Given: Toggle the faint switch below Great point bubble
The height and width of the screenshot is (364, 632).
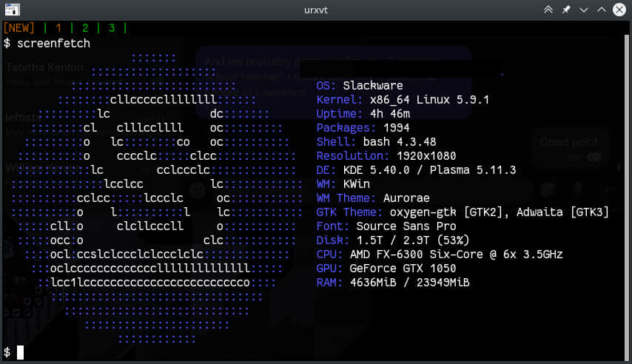Looking at the screenshot, I should 594,158.
